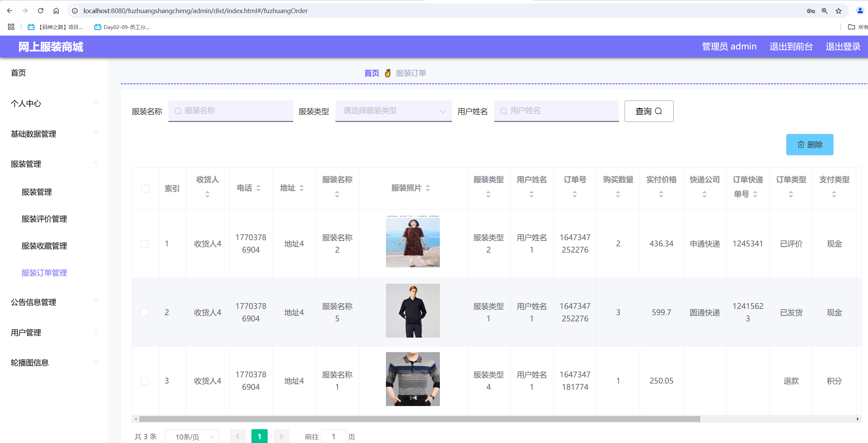
Task: Open 服装评价管理 in sidebar
Action: pyautogui.click(x=44, y=219)
